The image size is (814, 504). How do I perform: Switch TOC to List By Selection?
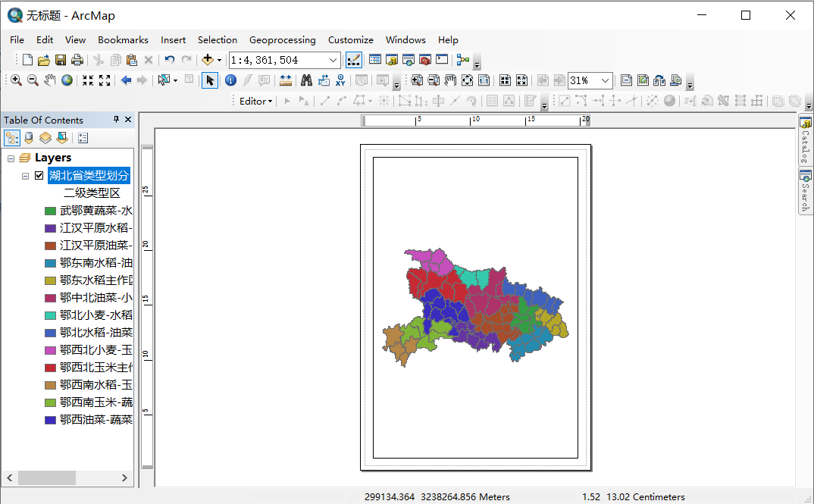click(62, 138)
